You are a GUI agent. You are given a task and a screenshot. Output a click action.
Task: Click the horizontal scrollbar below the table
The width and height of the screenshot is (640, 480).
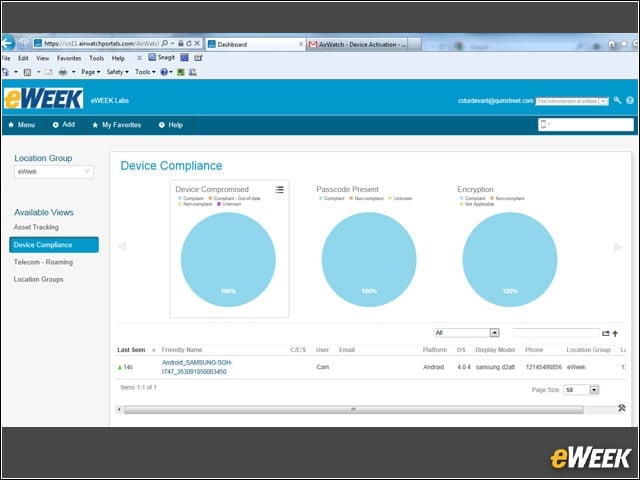click(353, 409)
